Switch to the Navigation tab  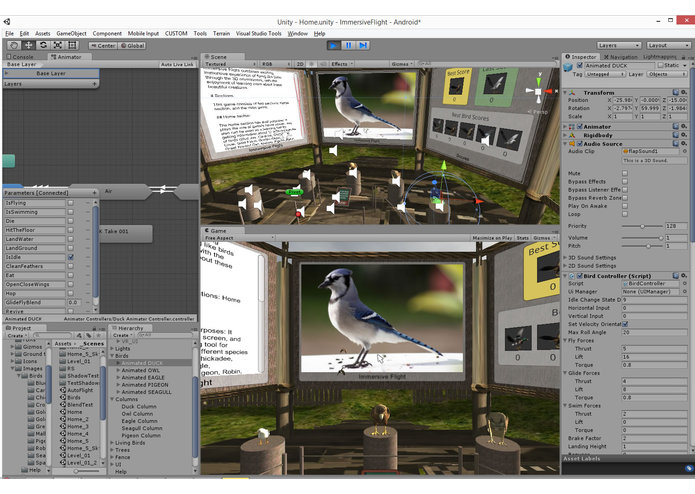621,57
